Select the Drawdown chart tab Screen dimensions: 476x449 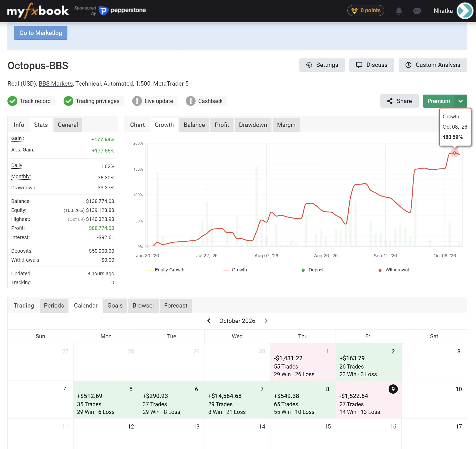pos(253,125)
